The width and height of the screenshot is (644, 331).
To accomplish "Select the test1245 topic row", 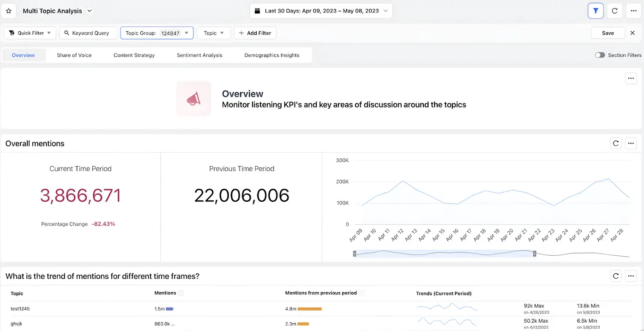I will point(322,309).
